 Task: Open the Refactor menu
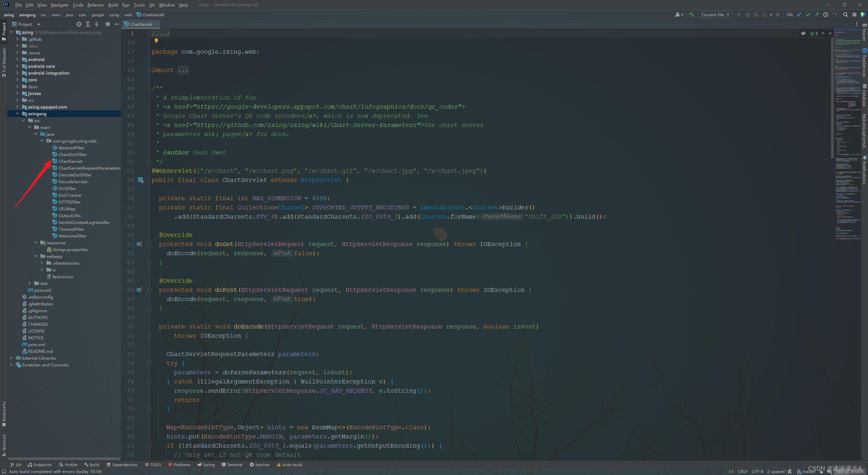(95, 5)
